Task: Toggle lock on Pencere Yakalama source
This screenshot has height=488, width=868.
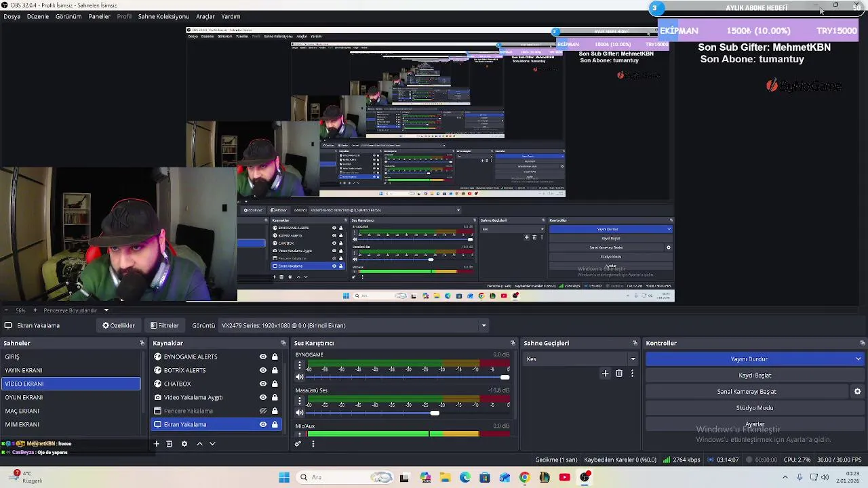Action: coord(275,411)
